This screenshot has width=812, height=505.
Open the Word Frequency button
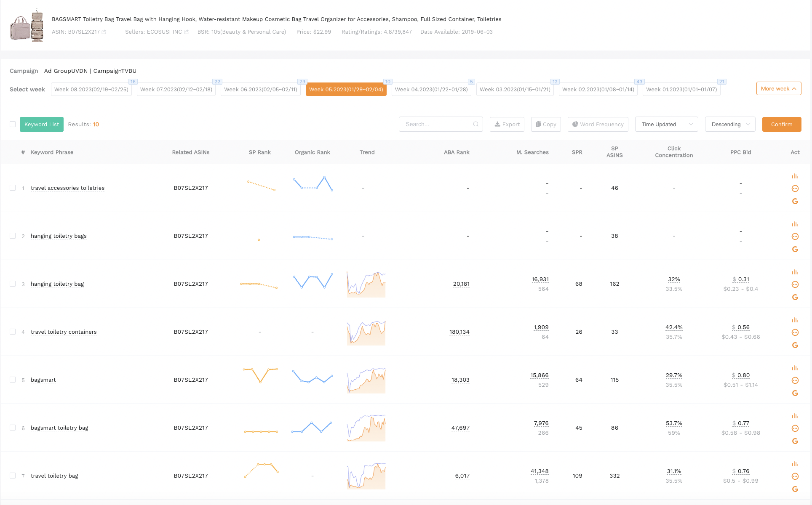pos(598,124)
